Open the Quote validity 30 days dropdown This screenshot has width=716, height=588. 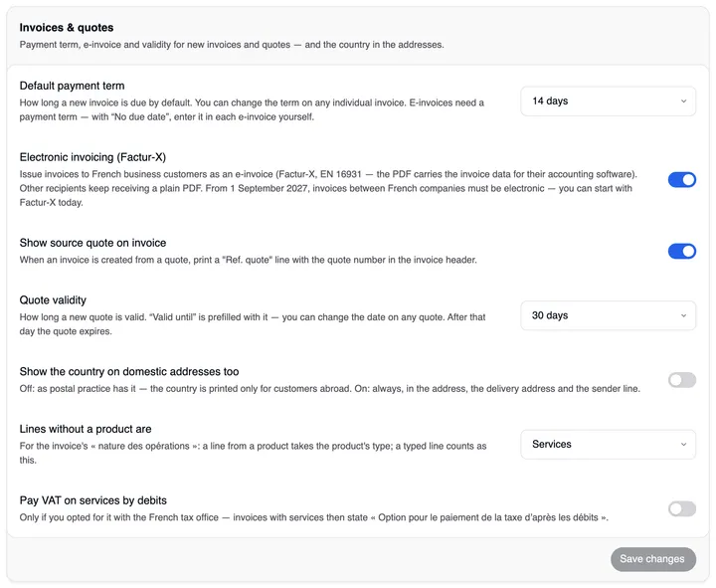(x=608, y=315)
